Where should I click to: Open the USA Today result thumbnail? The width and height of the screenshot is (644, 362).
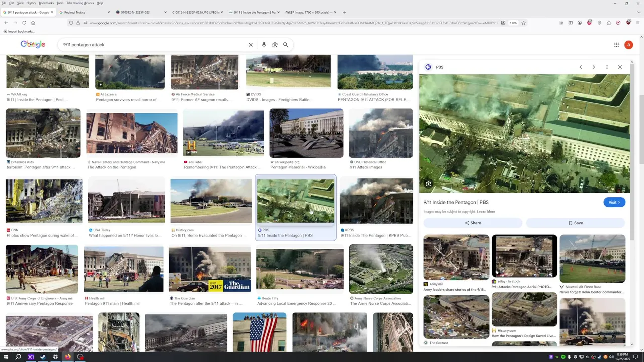click(126, 201)
